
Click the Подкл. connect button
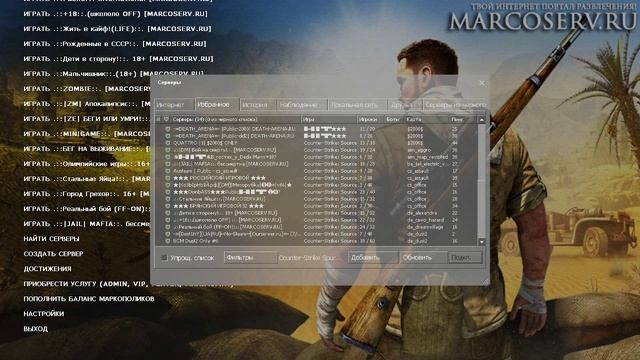pyautogui.click(x=465, y=258)
